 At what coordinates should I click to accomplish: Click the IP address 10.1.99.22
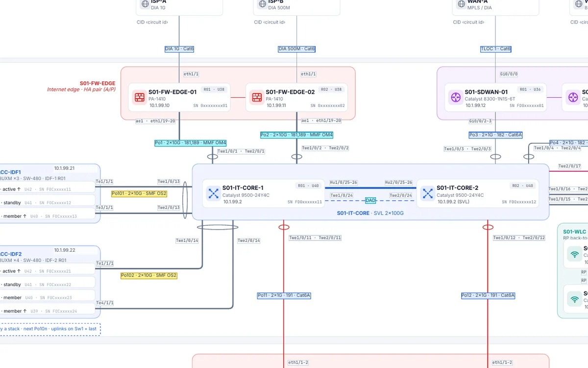[x=64, y=250]
